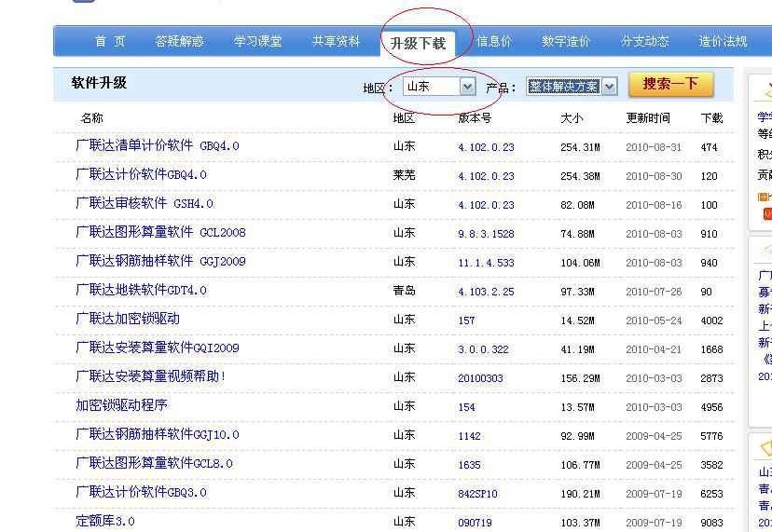Image resolution: width=772 pixels, height=532 pixels.
Task: Open 加密锁驱动程序 link
Action: point(121,405)
